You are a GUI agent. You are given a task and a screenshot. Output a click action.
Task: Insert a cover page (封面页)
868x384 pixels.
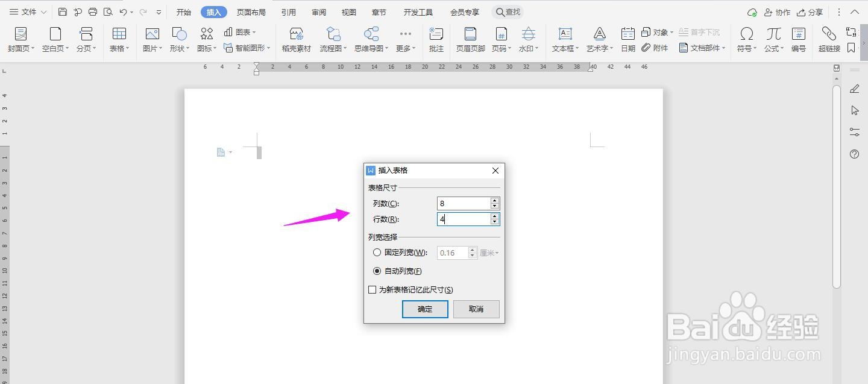(x=21, y=40)
